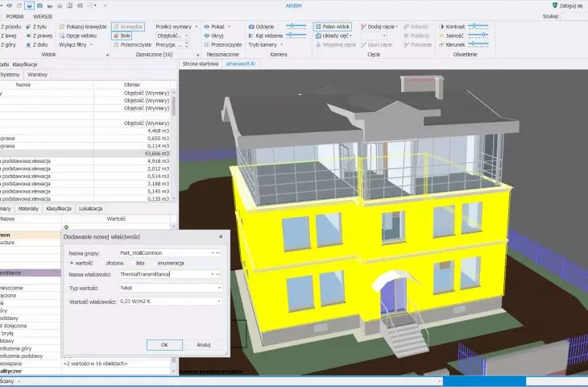Click the camera icon in quick access toolbar
588x387 pixels.
coord(39,6)
